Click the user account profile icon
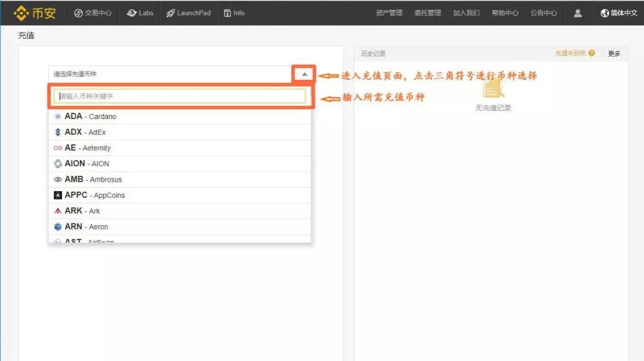 click(x=577, y=13)
